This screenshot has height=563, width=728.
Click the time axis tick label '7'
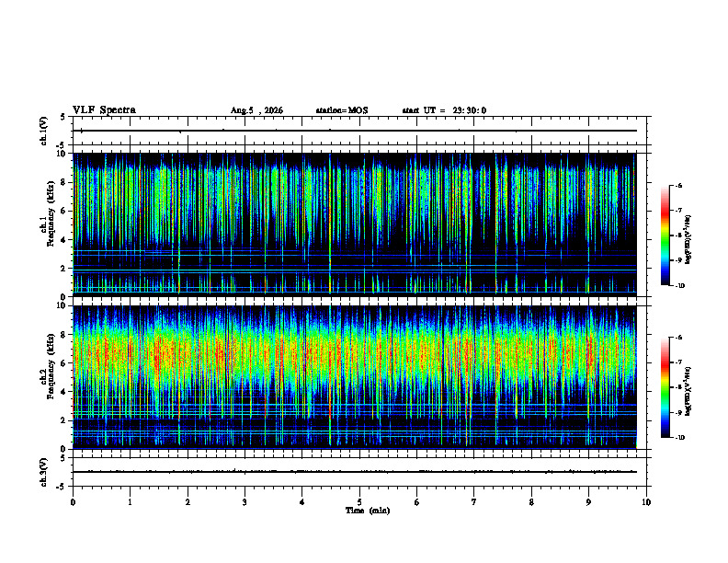[x=474, y=502]
